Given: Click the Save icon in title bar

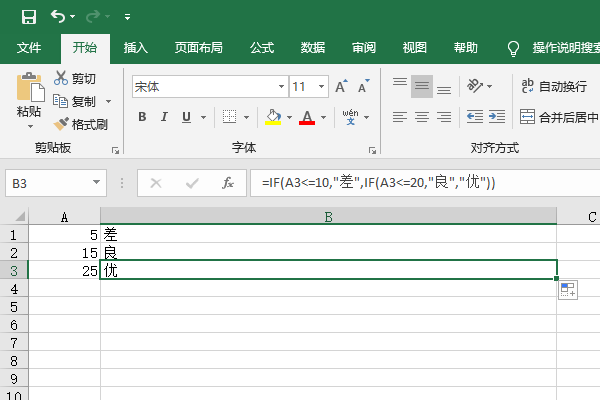Looking at the screenshot, I should [29, 17].
